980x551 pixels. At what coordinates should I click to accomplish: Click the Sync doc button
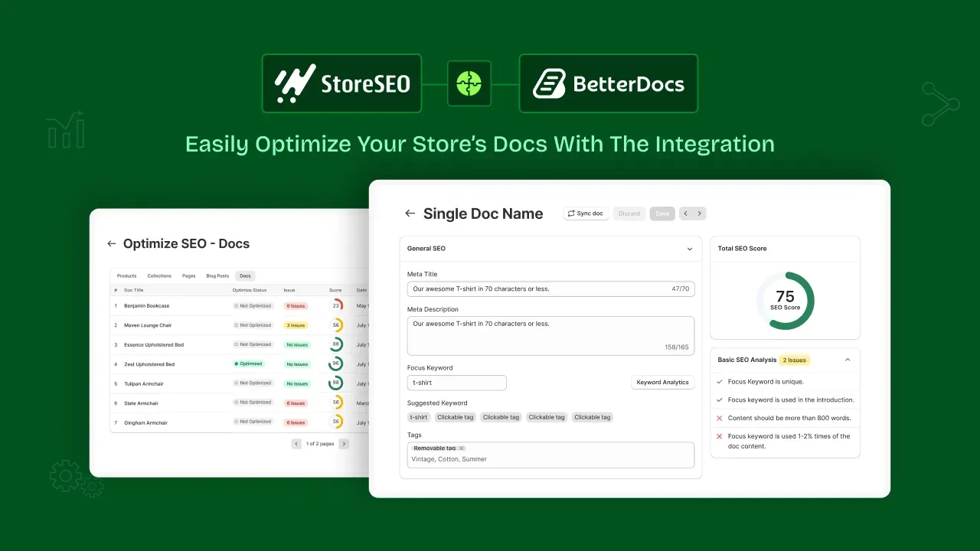[x=586, y=214]
